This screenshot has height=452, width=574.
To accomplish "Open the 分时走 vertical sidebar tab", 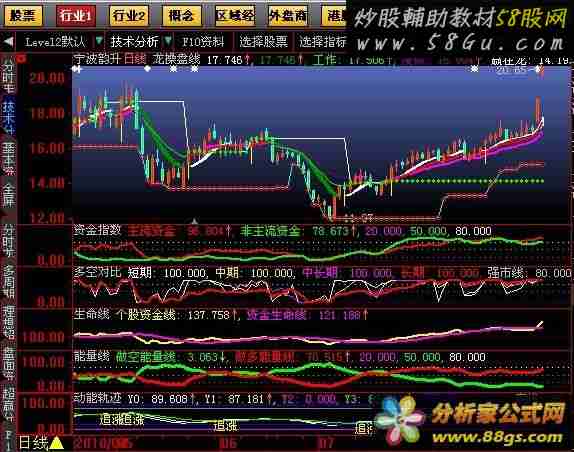I will point(8,73).
